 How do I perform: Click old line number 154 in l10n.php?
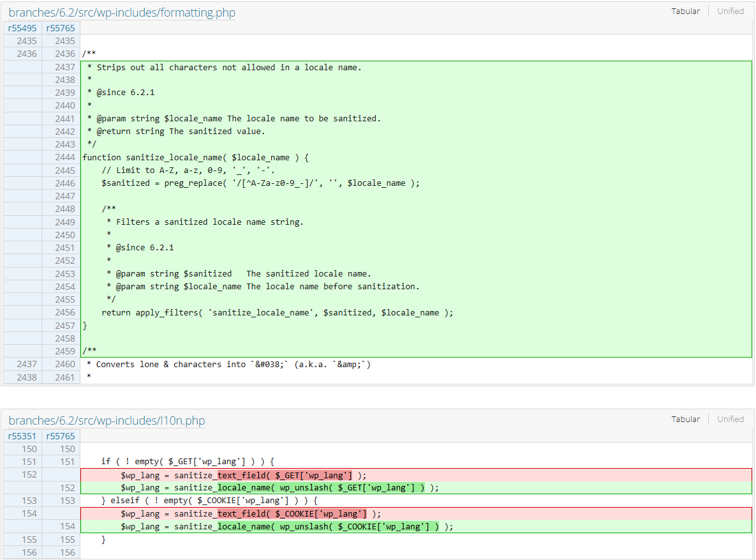pos(29,513)
